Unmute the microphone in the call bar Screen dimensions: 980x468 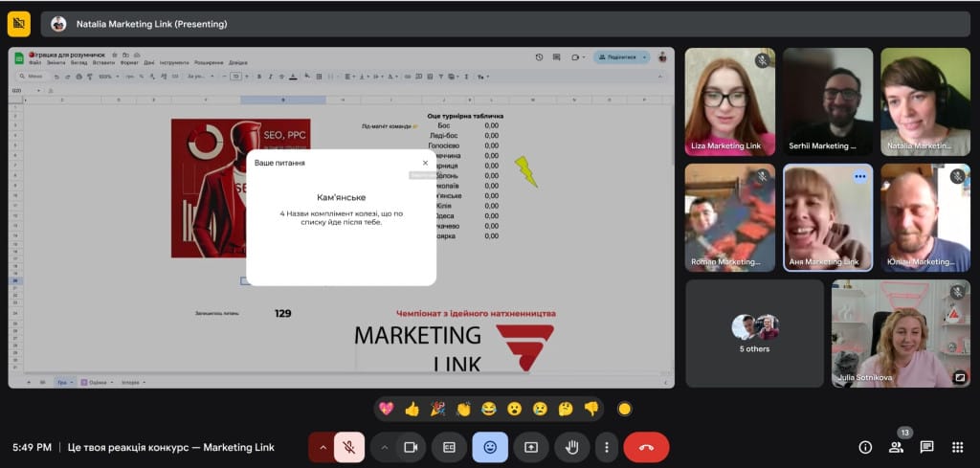tap(349, 447)
